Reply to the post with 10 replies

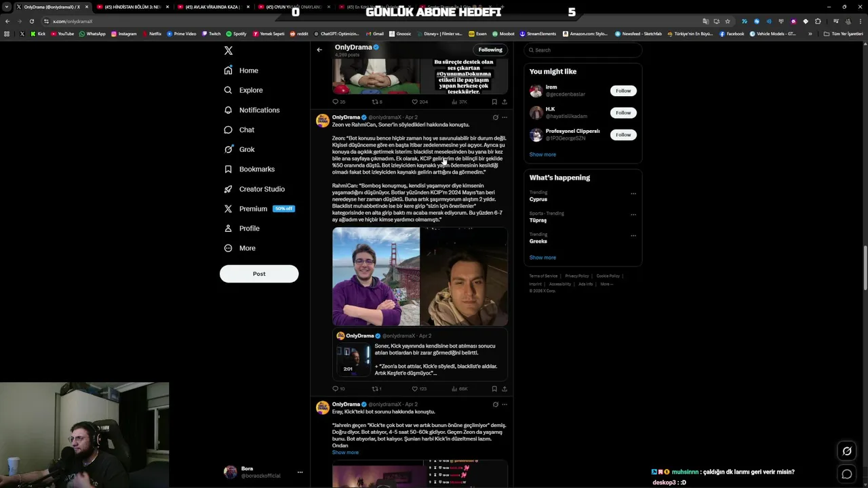(335, 389)
